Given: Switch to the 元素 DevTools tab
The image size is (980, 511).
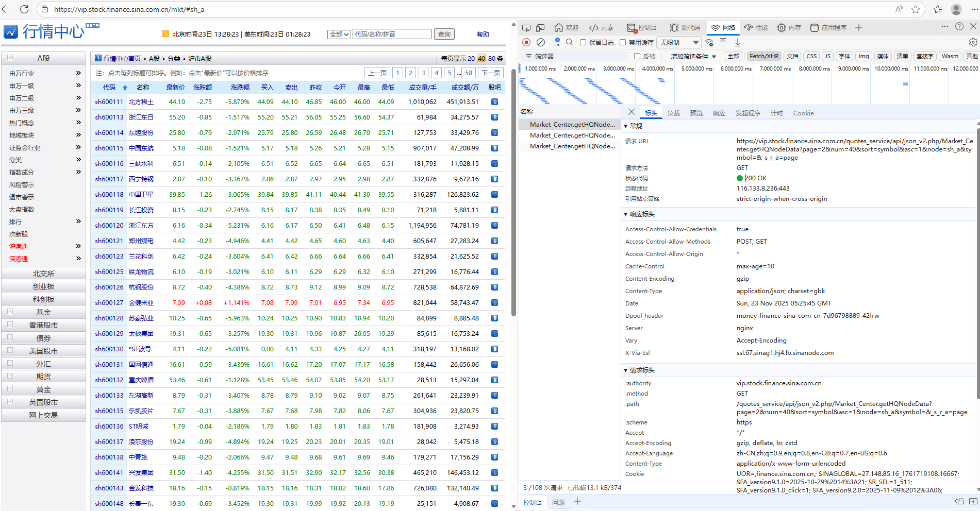Looking at the screenshot, I should pos(601,28).
